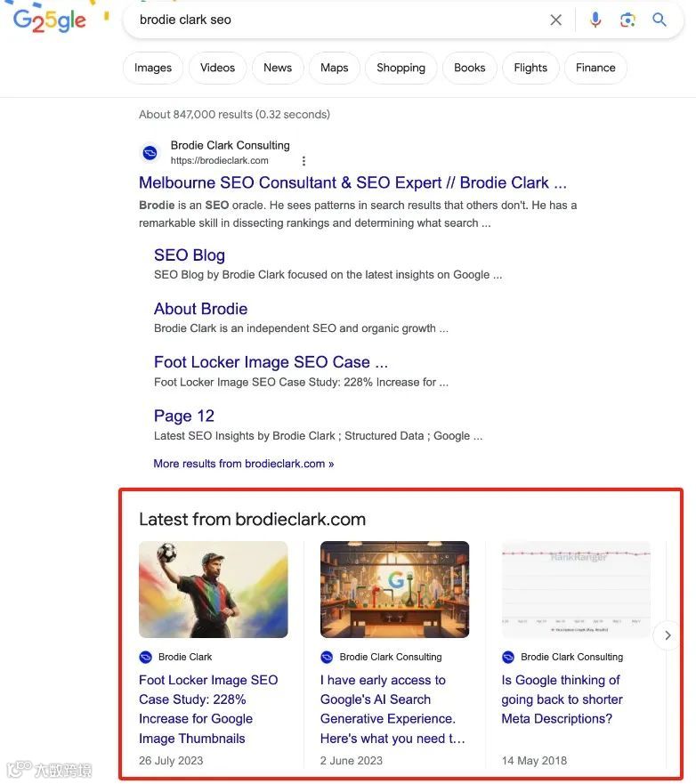The image size is (696, 784).
Task: Open 'Foot Locker Image SEO Case Study: 228%' card
Action: 208,709
